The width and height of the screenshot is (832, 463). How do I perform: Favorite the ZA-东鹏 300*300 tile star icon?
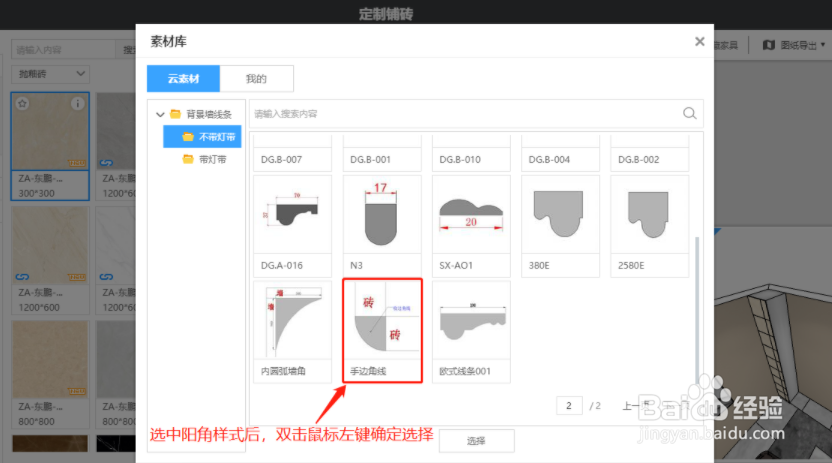tap(22, 103)
